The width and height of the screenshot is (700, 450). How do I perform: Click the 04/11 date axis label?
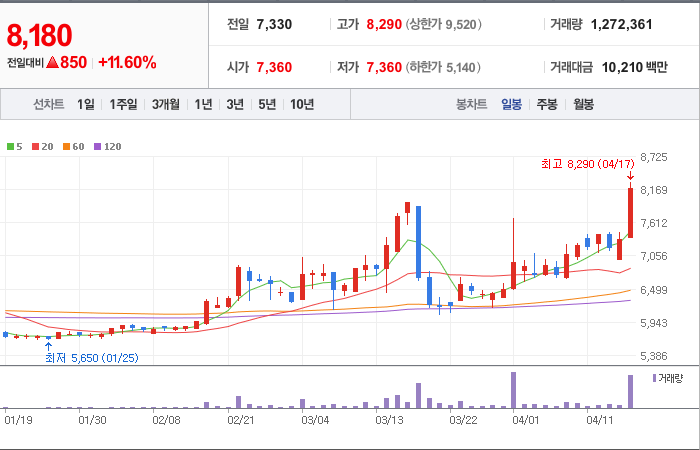pos(600,420)
